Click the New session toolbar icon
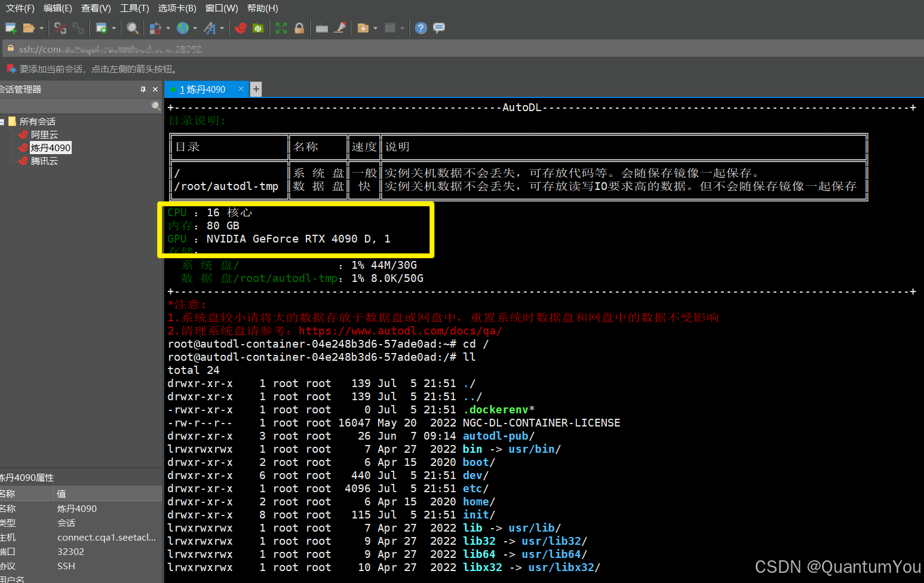 tap(11, 28)
